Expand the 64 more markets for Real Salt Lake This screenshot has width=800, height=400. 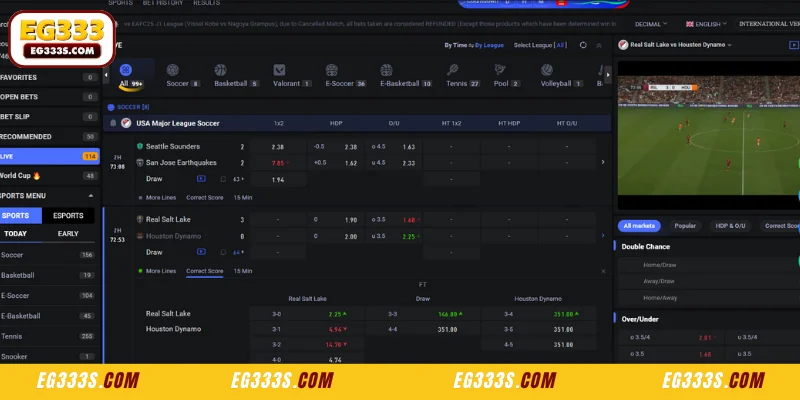(238, 252)
